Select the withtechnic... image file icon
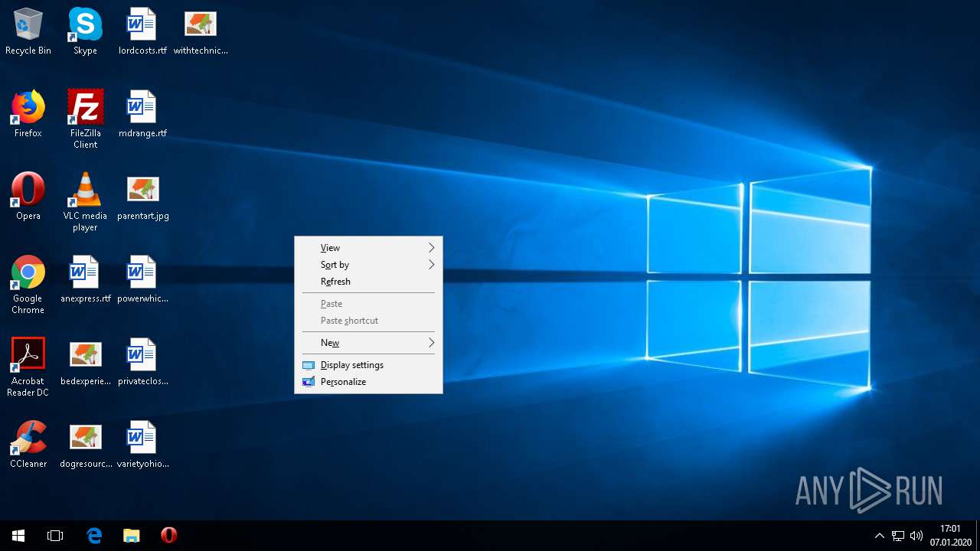980x551 pixels. [201, 32]
